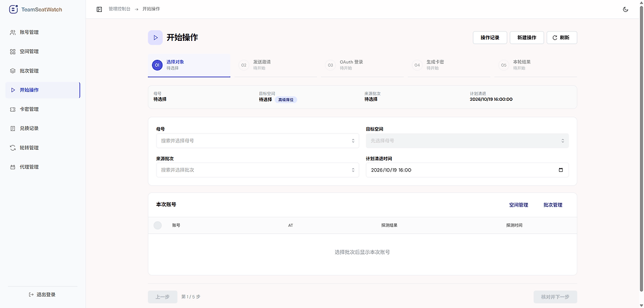
Task: Click the TeamSeatWatch logo icon
Action: (14, 9)
